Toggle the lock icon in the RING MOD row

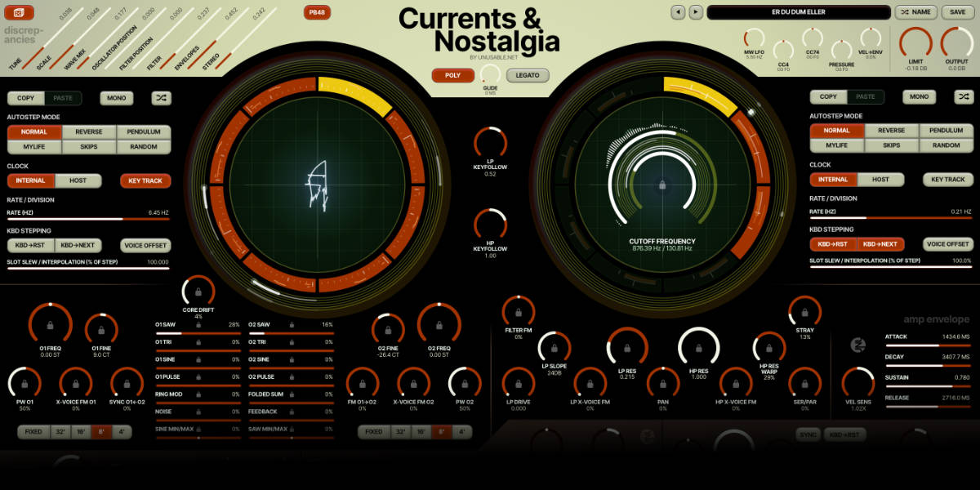coord(198,394)
